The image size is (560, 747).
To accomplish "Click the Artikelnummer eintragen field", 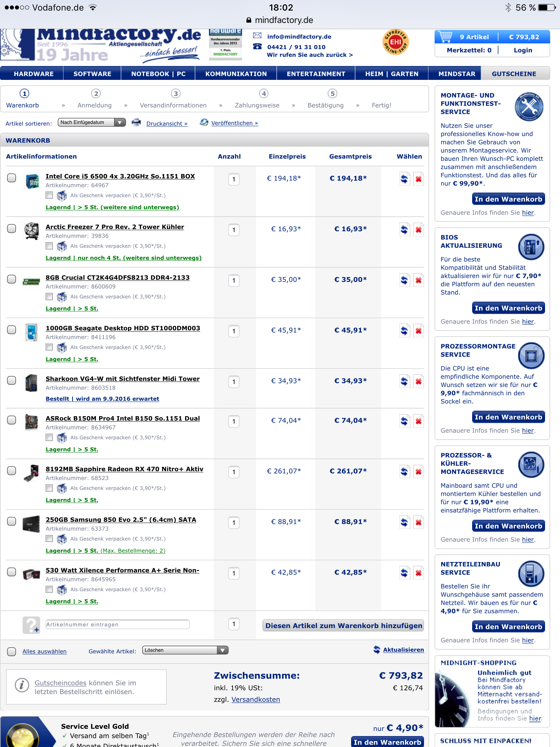I will 117,624.
